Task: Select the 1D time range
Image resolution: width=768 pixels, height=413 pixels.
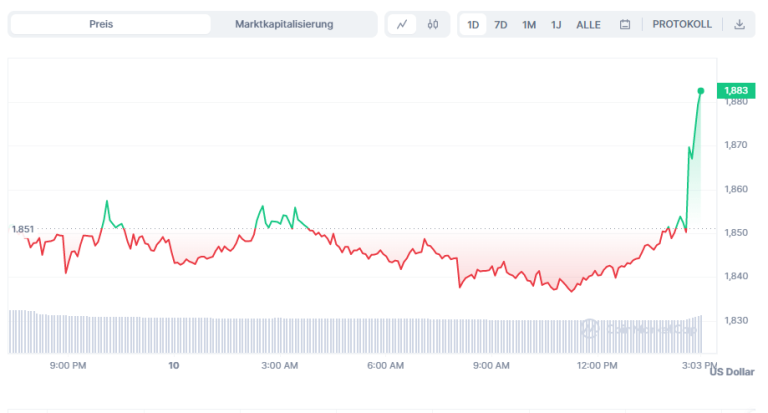Action: click(473, 24)
